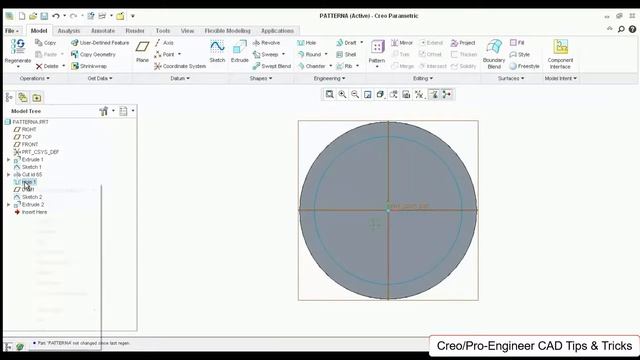Screen dimensions: 640x360
Task: Undo the last action
Action: click(56, 16)
